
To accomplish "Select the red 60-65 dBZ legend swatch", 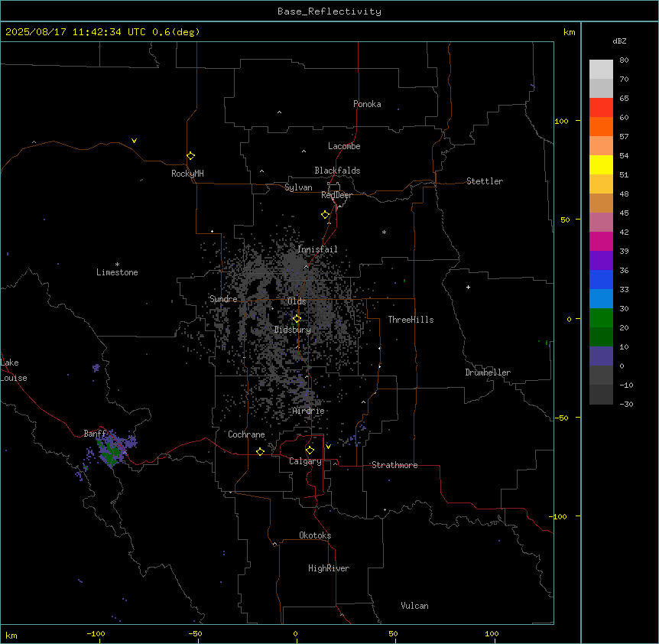I will click(x=601, y=108).
